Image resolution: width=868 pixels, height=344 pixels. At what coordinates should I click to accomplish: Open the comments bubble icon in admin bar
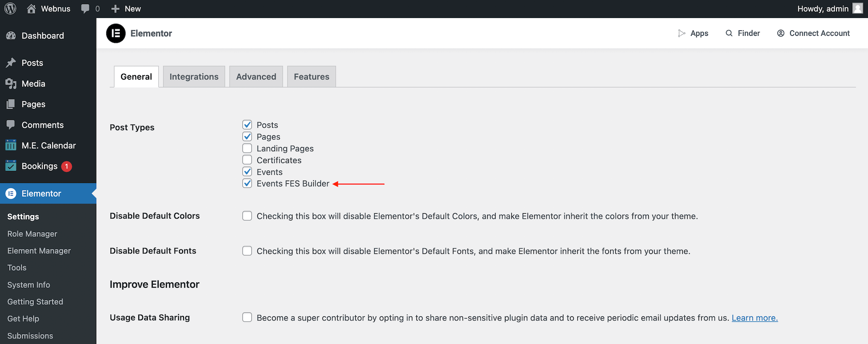(85, 9)
